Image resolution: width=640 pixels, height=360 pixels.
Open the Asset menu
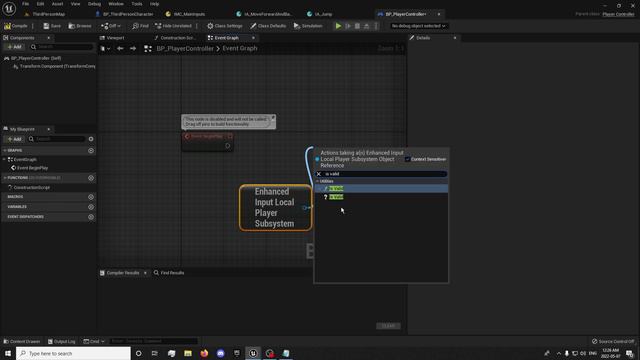pos(58,4)
